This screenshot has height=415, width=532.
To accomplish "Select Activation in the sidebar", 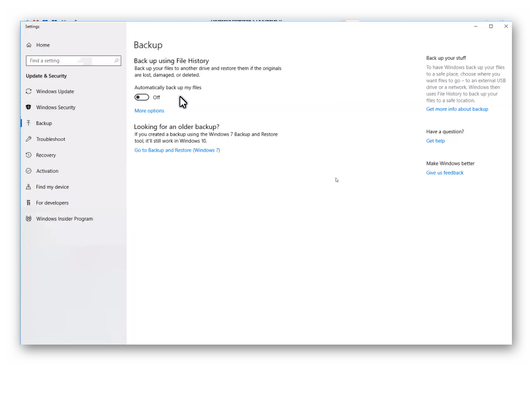I will pos(47,171).
